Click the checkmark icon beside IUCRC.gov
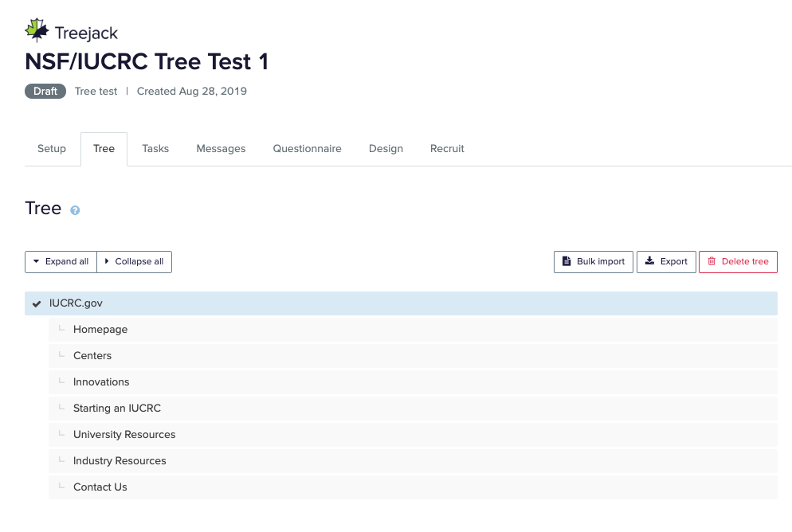792x532 pixels. tap(37, 303)
